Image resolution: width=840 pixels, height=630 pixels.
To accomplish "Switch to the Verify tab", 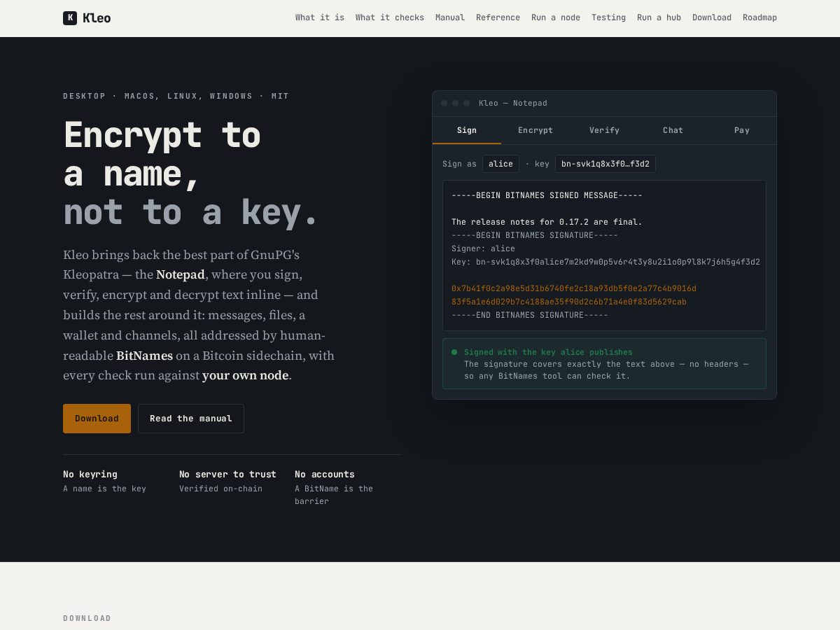I will point(604,130).
